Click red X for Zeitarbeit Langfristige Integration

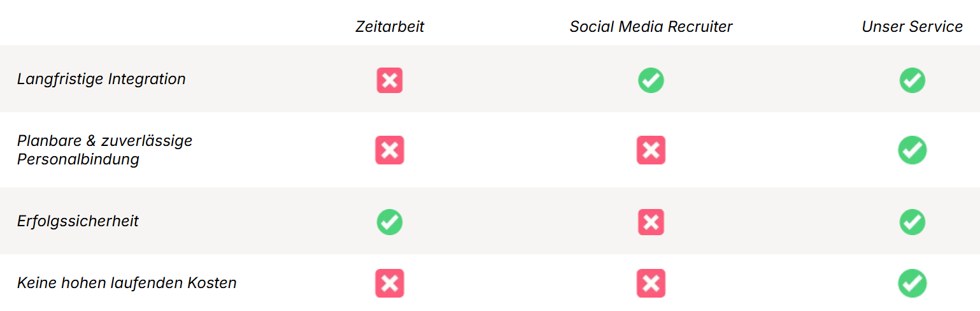pos(390,80)
